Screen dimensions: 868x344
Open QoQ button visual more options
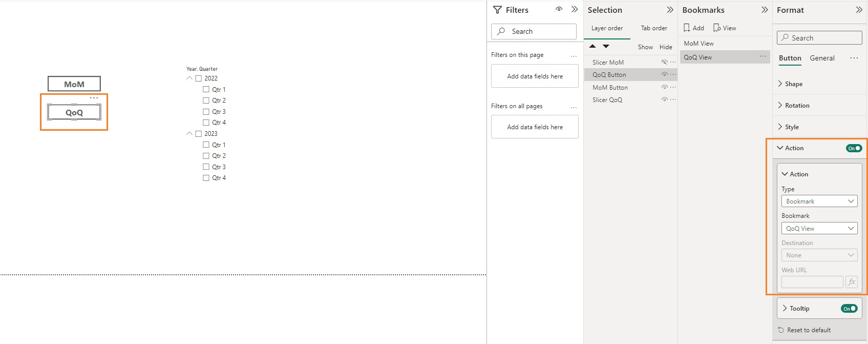point(94,98)
